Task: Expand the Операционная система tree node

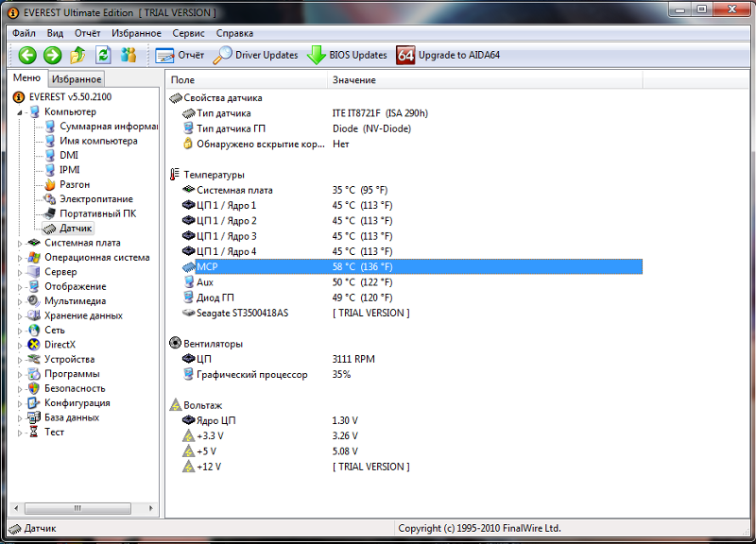Action: point(20,258)
